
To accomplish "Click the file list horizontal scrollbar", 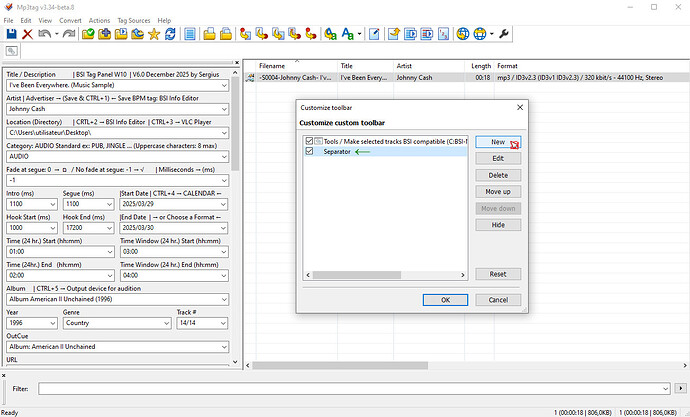I will click(340, 366).
